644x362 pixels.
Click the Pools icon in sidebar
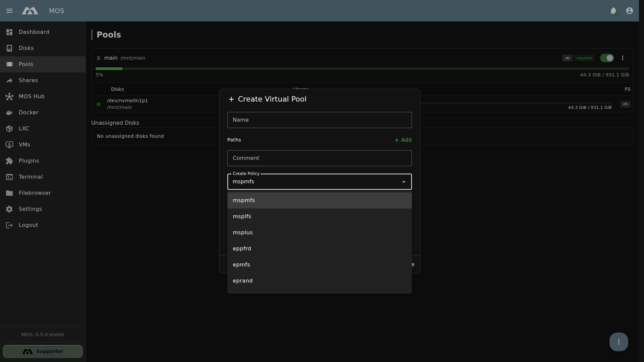click(9, 64)
